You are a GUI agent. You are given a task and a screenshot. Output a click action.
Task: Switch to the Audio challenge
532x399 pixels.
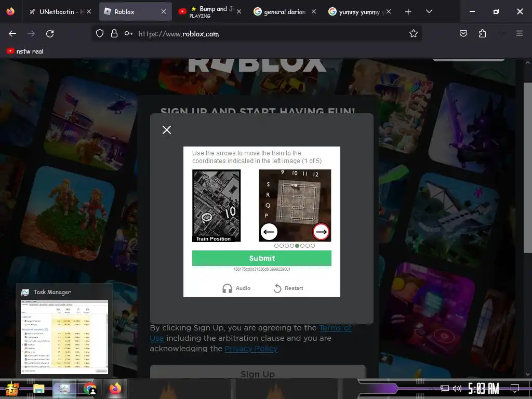236,288
